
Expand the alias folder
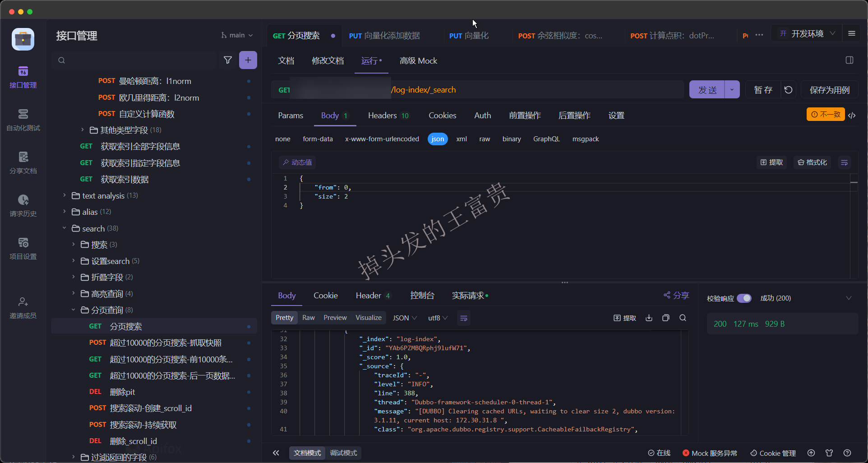(x=65, y=212)
